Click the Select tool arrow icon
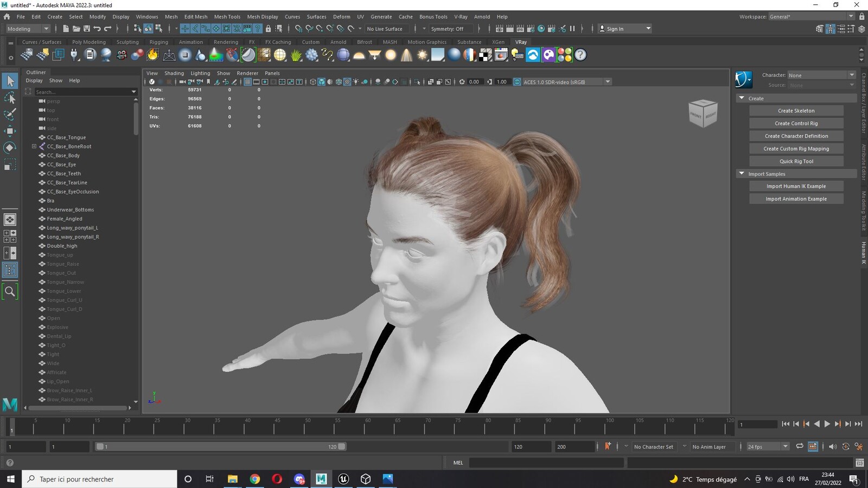Viewport: 868px width, 488px height. click(x=10, y=81)
